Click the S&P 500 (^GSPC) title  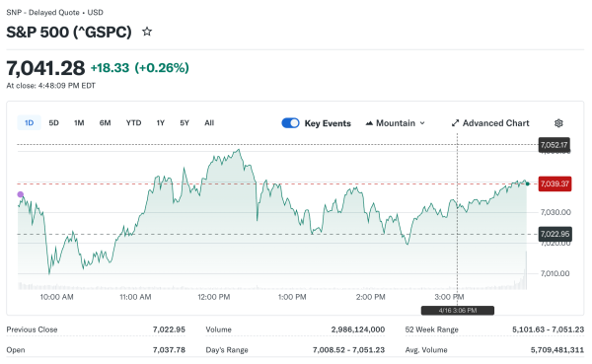pos(69,33)
